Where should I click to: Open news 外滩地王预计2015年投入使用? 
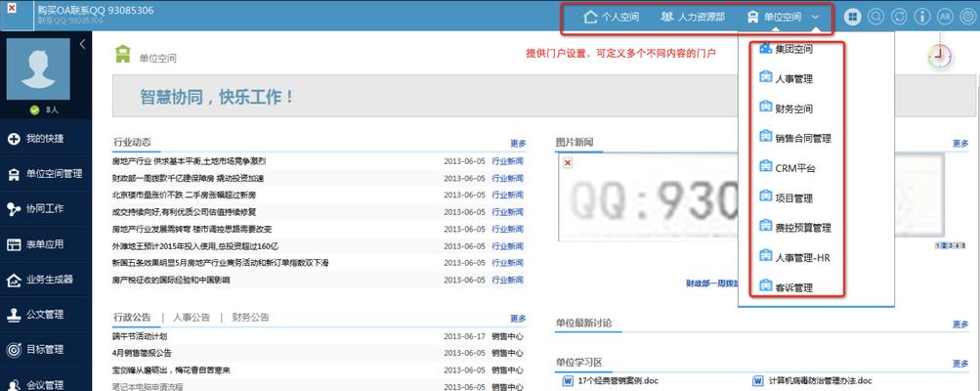pos(195,246)
